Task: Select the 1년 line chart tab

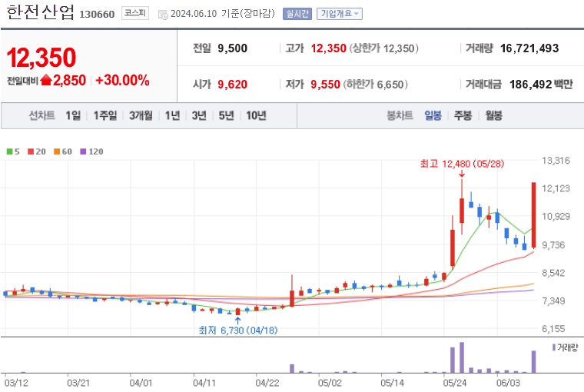Action: (x=172, y=115)
